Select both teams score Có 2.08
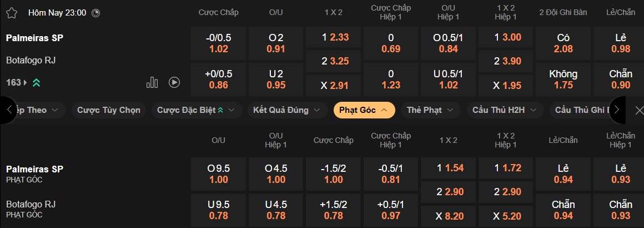644x228 pixels. click(x=563, y=43)
